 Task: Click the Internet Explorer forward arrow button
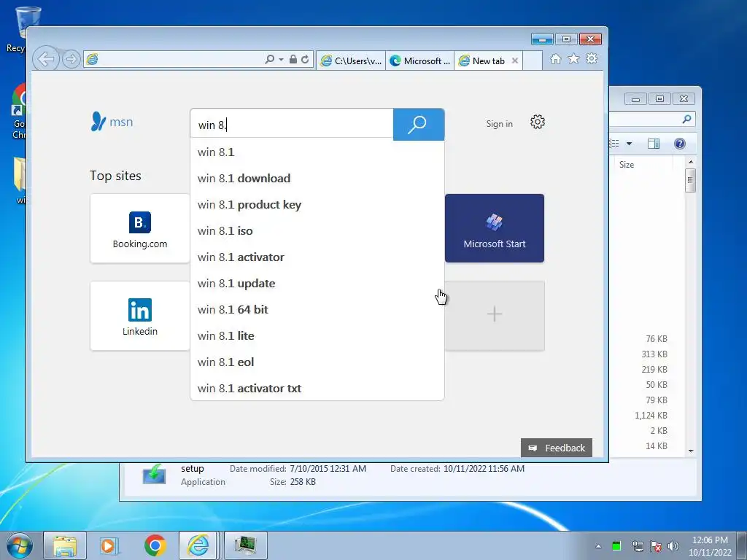(x=71, y=60)
